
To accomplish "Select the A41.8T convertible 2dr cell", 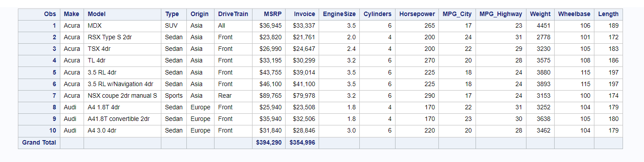I will tap(122, 119).
